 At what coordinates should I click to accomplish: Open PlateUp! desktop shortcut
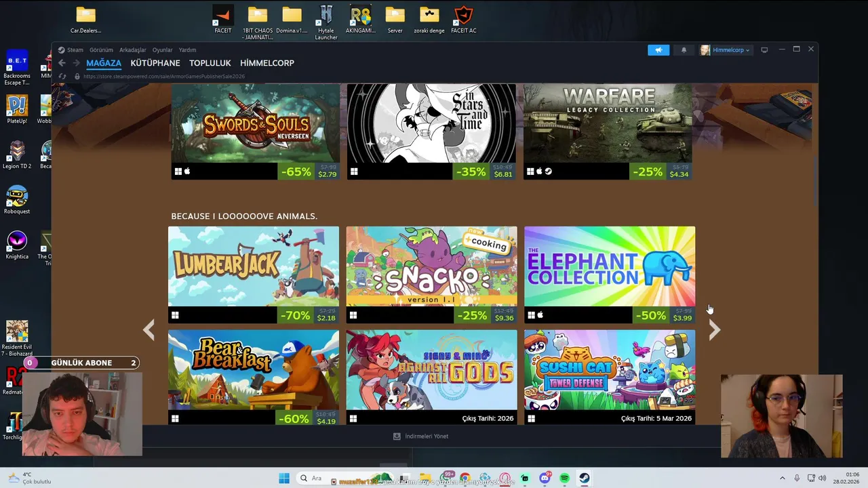click(17, 110)
